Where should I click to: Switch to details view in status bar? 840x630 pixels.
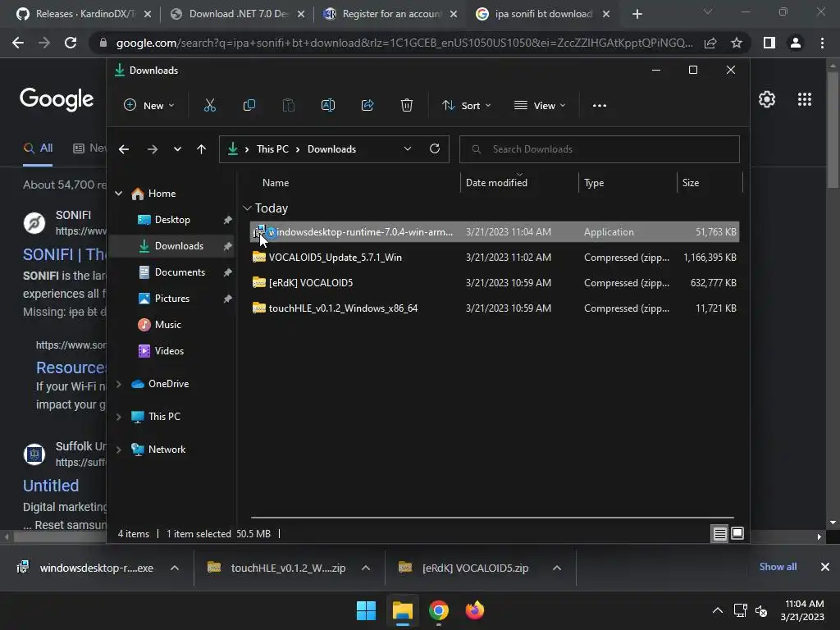719,533
